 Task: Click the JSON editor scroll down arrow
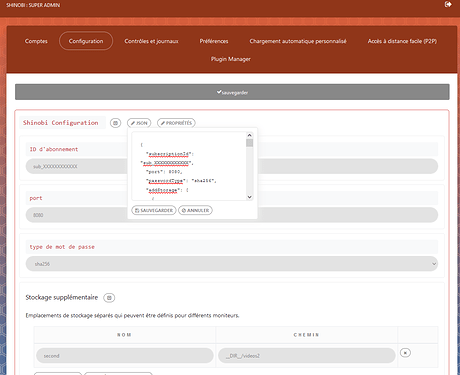(249, 197)
